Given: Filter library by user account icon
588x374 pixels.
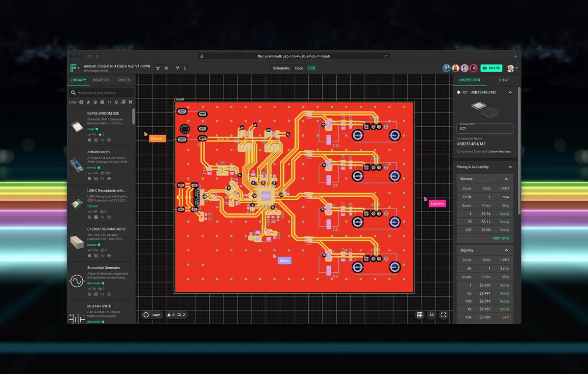Looking at the screenshot, I should [x=81, y=102].
